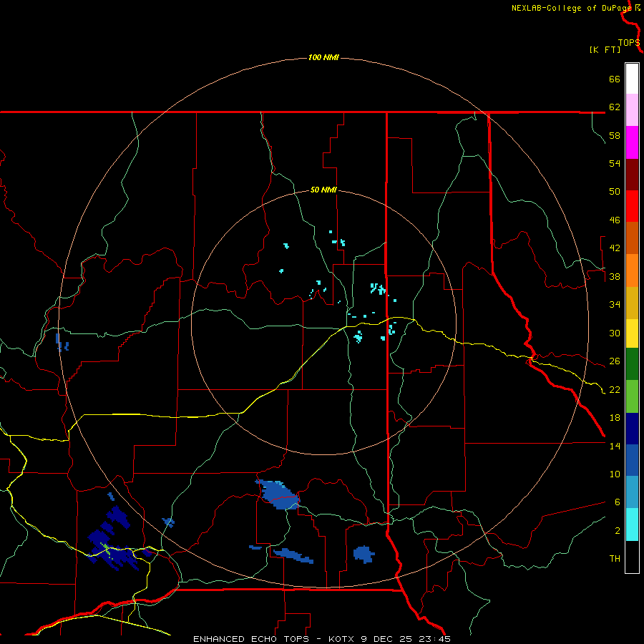Click the ENHANCED ECHO TOPS product title

coord(251,639)
